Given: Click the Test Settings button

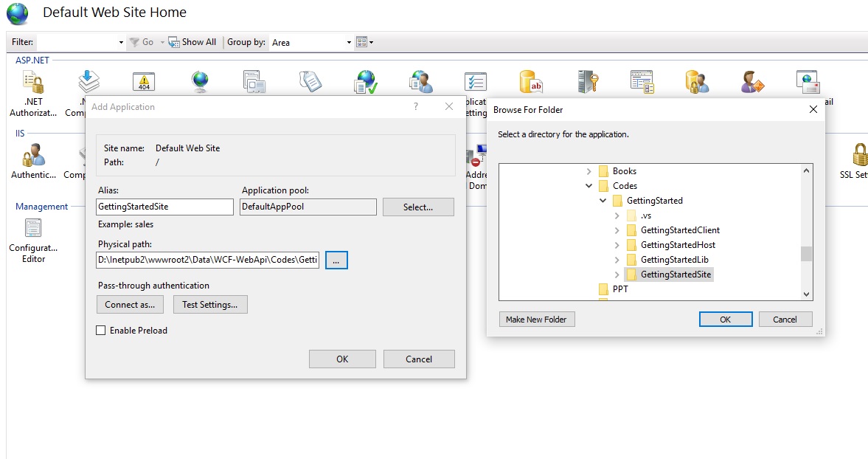Looking at the screenshot, I should (x=210, y=305).
